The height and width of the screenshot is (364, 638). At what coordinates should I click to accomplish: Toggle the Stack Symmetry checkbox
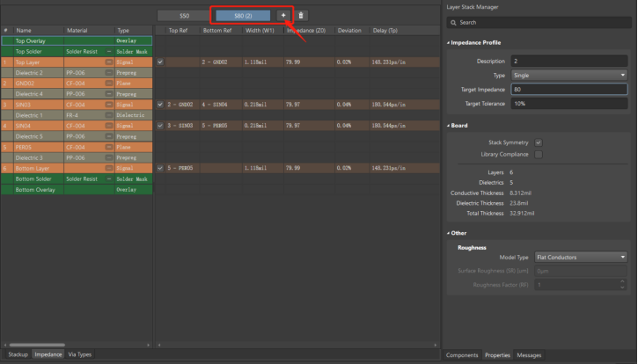coord(538,142)
